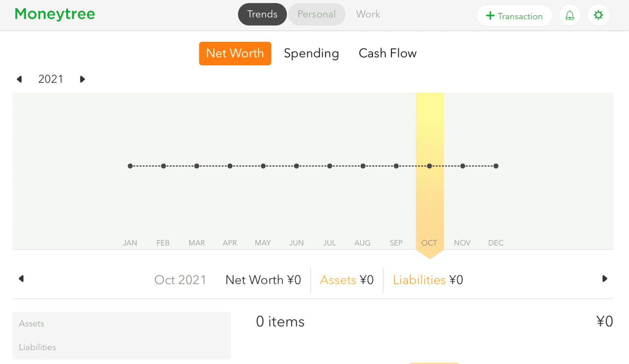Go to previous year with left arrow
Image resolution: width=629 pixels, height=364 pixels.
click(19, 79)
